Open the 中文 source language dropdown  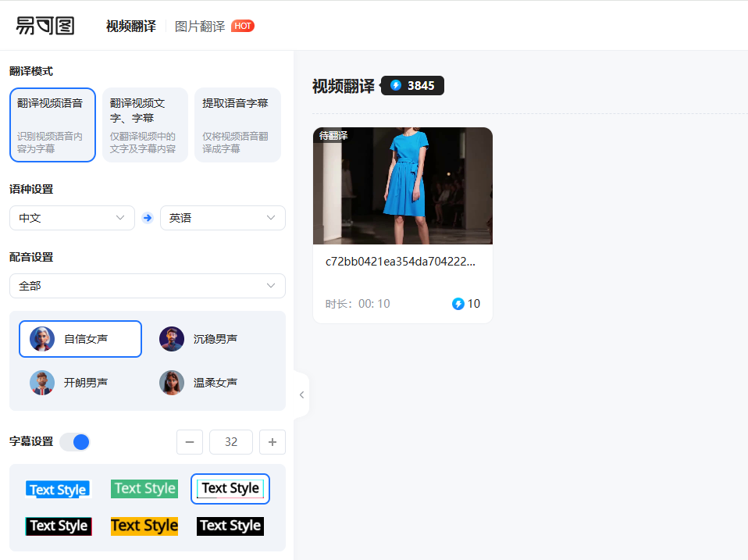pos(72,218)
